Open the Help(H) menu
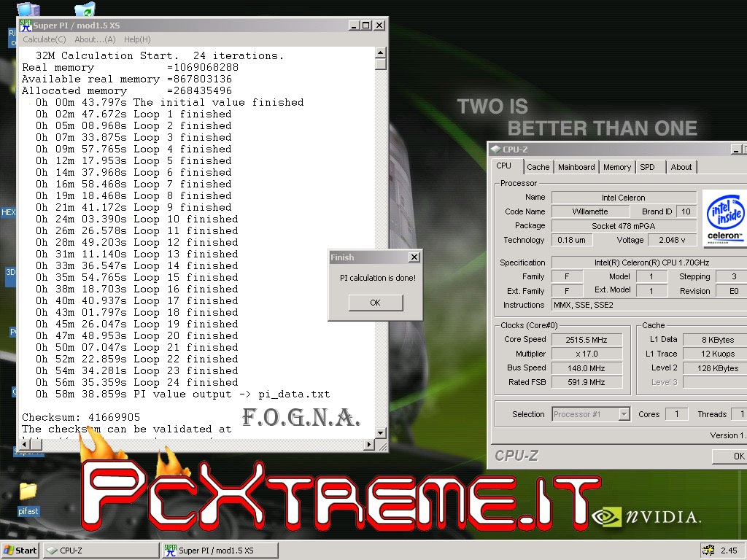This screenshot has height=560, width=747. click(137, 39)
